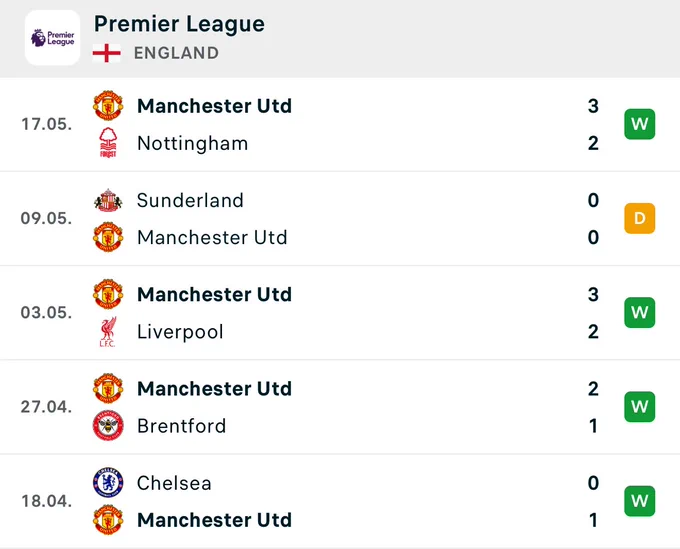Viewport: 680px width, 549px height.
Task: Click the W badge for Chelsea match
Action: coord(640,501)
